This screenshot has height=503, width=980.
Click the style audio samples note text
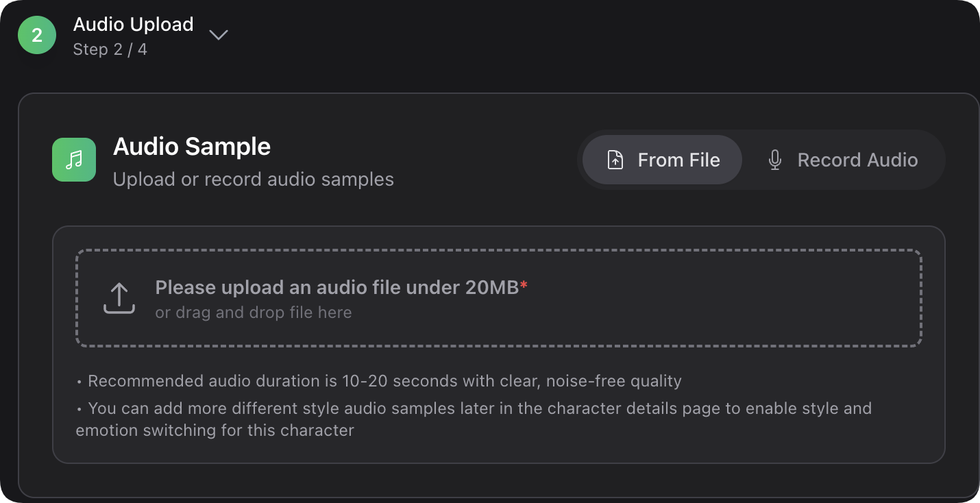pyautogui.click(x=473, y=409)
